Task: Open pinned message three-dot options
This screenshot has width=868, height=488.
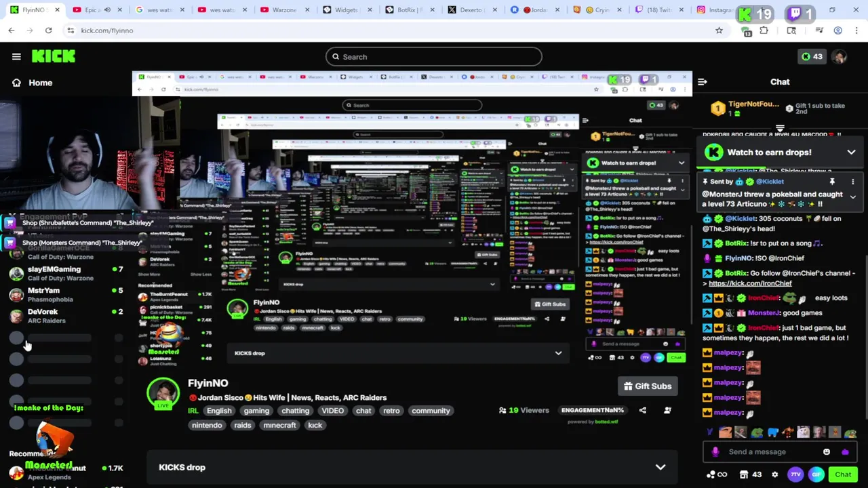Action: point(852,182)
